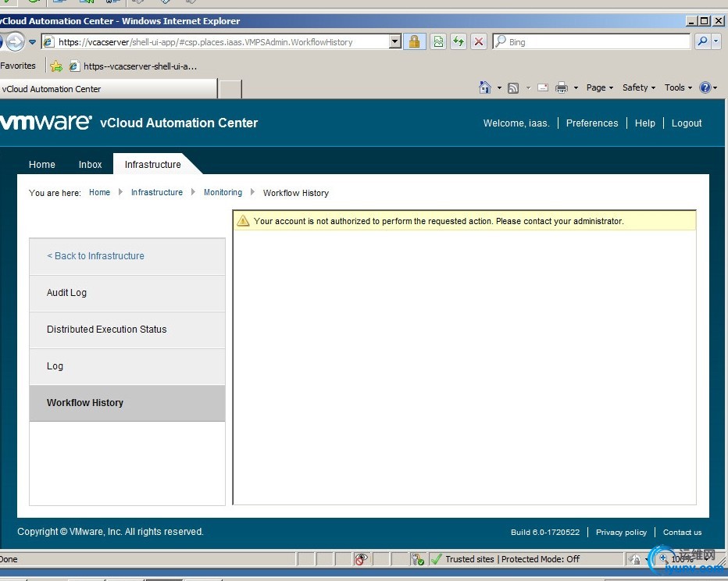Click the add-ons status icon in status bar
Image resolution: width=728 pixels, height=581 pixels.
(x=417, y=559)
